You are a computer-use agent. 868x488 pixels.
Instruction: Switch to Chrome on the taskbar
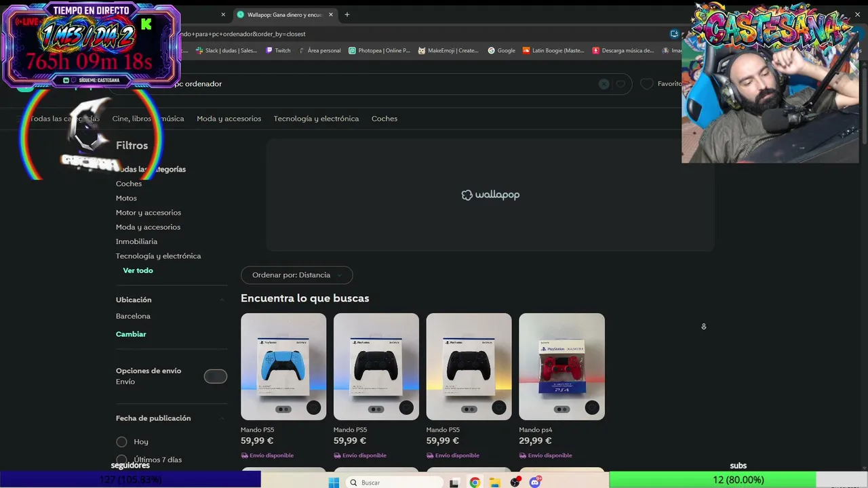click(x=475, y=483)
